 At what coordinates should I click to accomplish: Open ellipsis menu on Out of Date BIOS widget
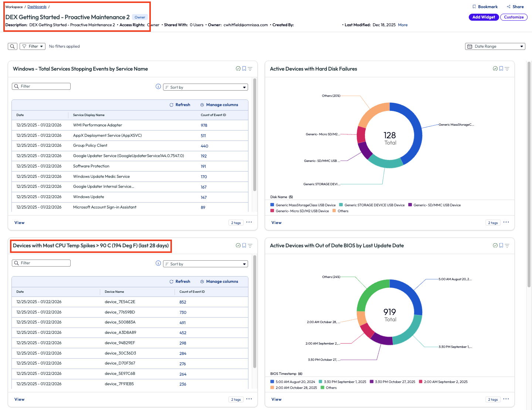(x=506, y=399)
